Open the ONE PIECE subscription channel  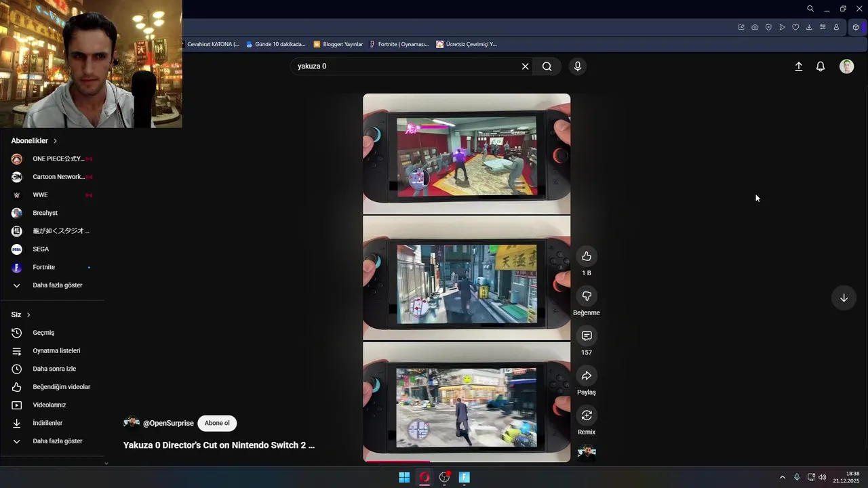pos(52,159)
